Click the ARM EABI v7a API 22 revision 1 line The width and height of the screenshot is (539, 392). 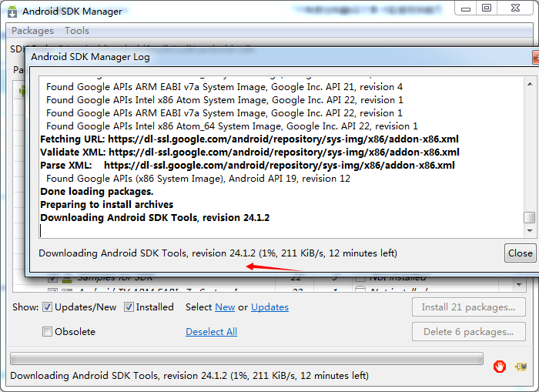pyautogui.click(x=224, y=113)
